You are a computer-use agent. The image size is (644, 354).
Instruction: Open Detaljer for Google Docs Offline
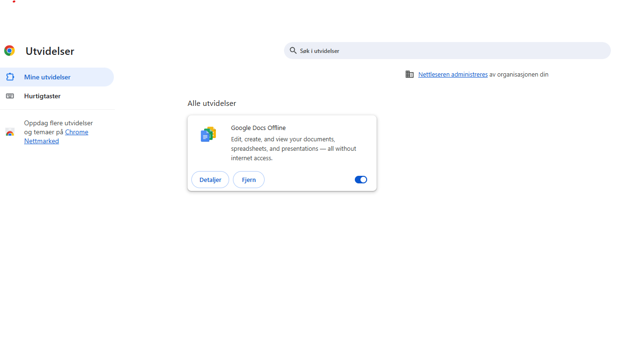pos(210,180)
